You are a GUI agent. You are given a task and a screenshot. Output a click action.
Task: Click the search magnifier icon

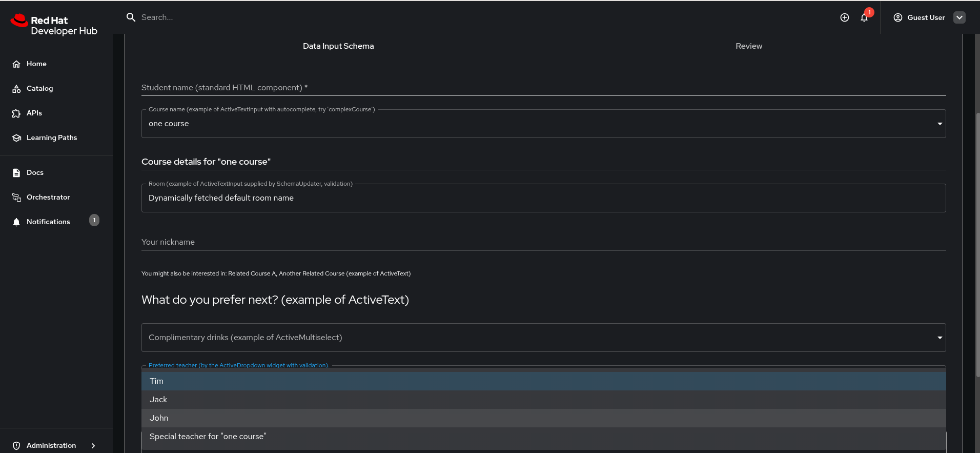(131, 17)
